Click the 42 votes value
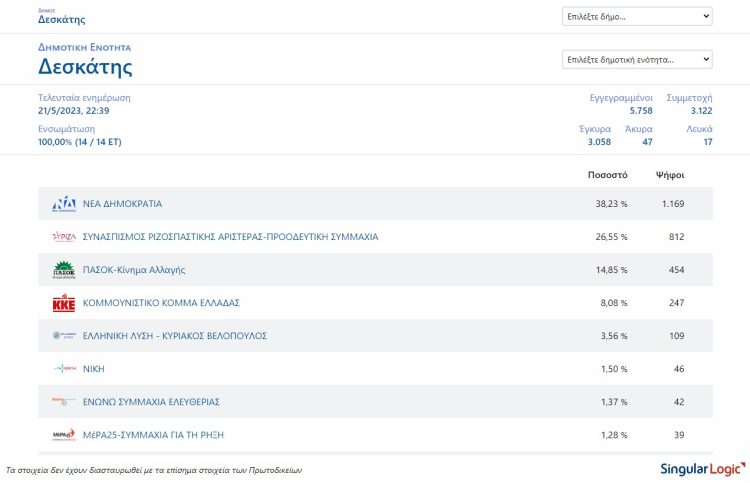The height and width of the screenshot is (483, 750). [679, 402]
